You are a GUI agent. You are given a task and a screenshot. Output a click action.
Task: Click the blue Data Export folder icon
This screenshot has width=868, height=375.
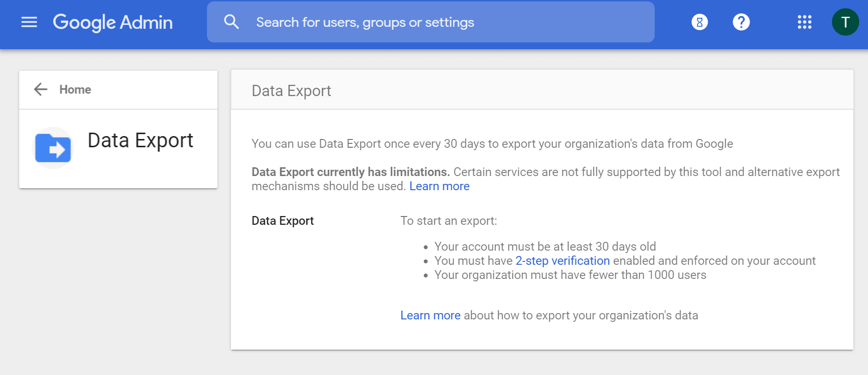(53, 148)
